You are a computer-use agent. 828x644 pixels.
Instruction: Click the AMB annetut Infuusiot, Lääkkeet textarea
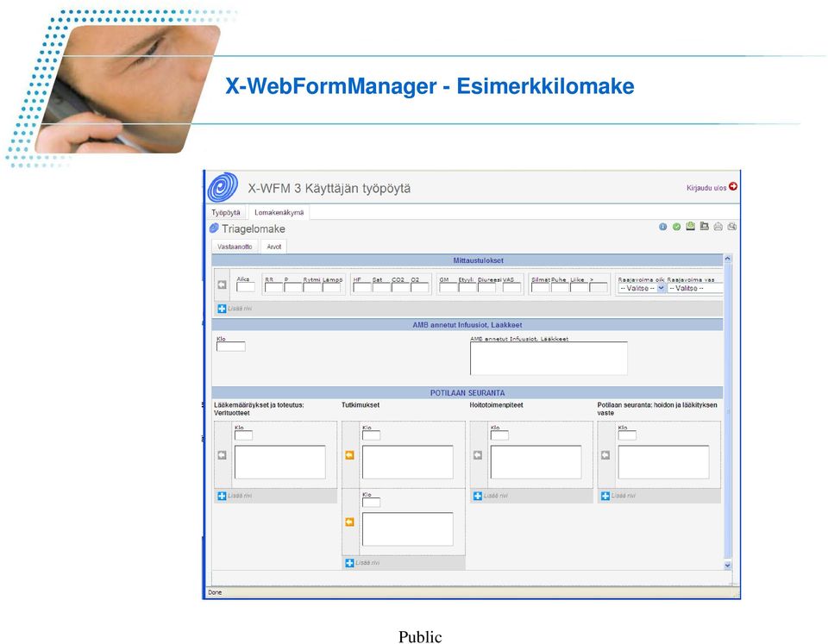coord(549,359)
